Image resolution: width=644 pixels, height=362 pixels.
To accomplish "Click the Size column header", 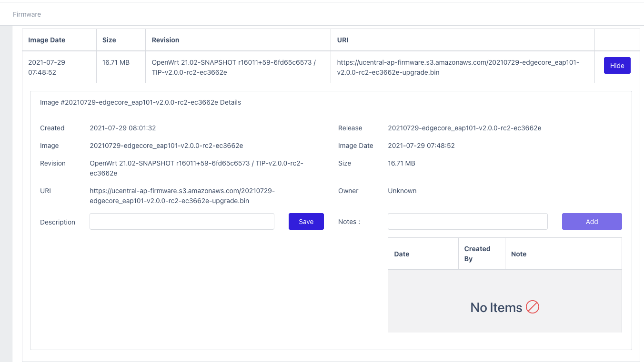I will (109, 40).
